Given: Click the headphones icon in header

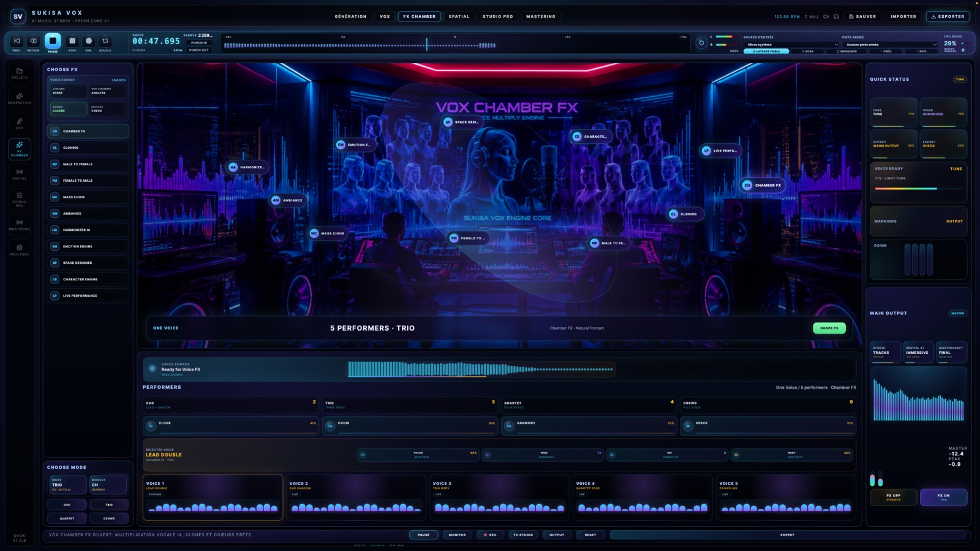Looking at the screenshot, I should (836, 17).
